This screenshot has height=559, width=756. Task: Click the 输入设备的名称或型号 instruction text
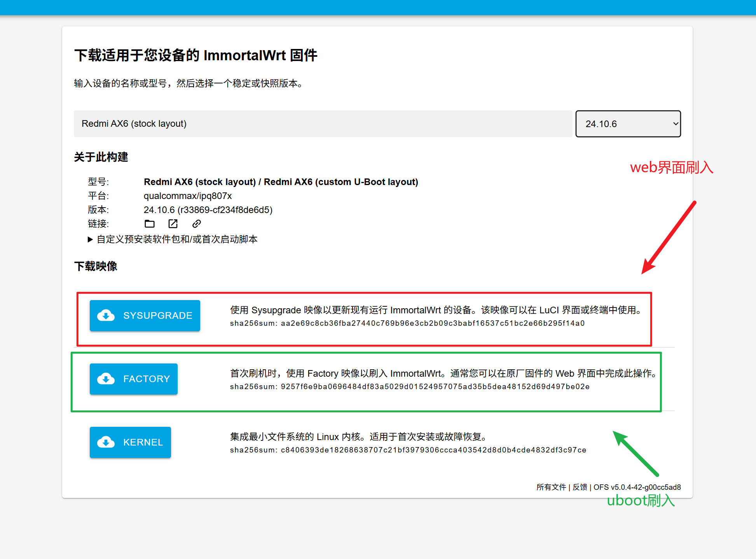click(x=189, y=83)
